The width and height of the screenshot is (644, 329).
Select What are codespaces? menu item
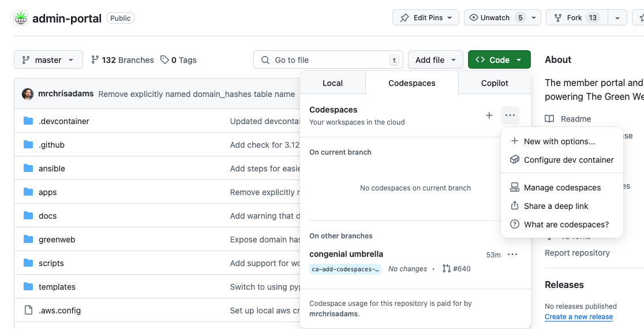[562, 225]
